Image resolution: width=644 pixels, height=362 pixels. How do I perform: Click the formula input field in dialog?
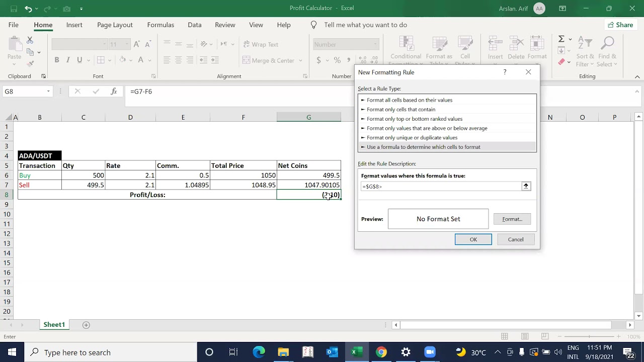(x=441, y=187)
